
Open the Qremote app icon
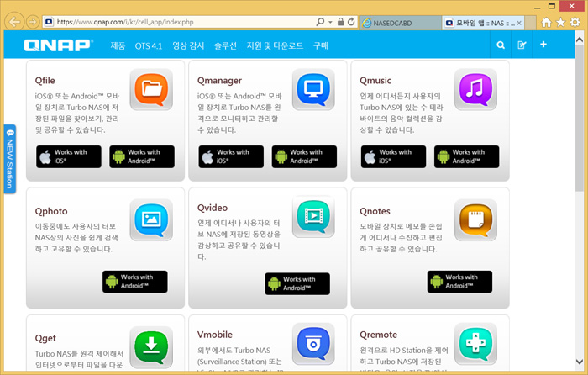click(x=476, y=343)
